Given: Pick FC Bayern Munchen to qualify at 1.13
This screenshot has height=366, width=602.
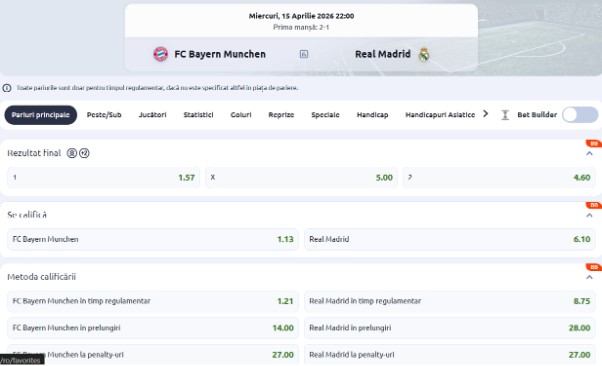Looking at the screenshot, I should pos(153,239).
